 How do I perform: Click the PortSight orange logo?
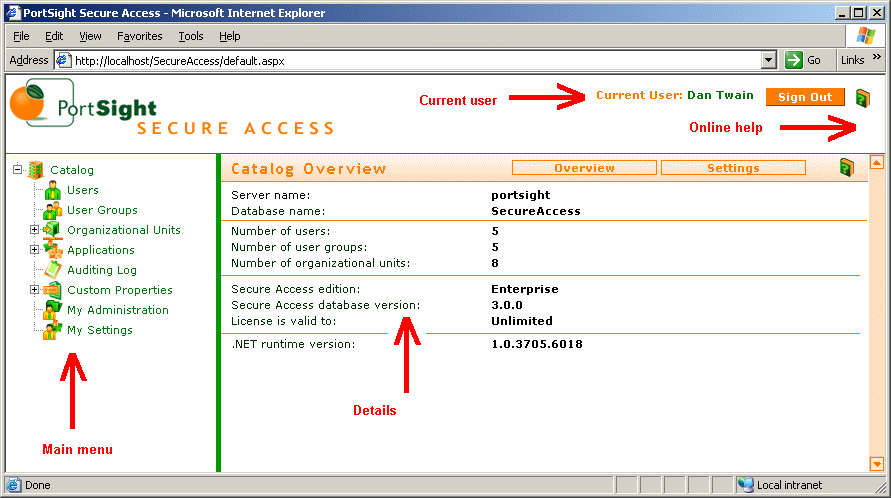27,102
